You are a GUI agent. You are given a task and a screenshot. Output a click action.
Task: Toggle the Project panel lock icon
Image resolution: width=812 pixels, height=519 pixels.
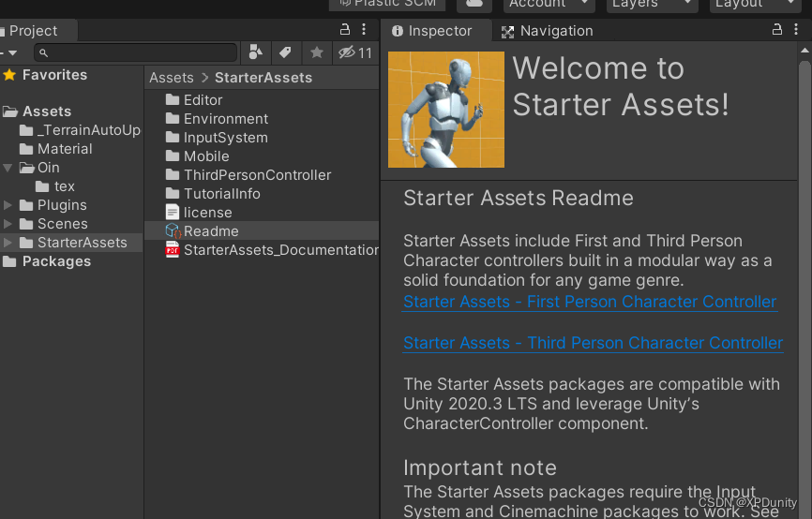pos(344,29)
